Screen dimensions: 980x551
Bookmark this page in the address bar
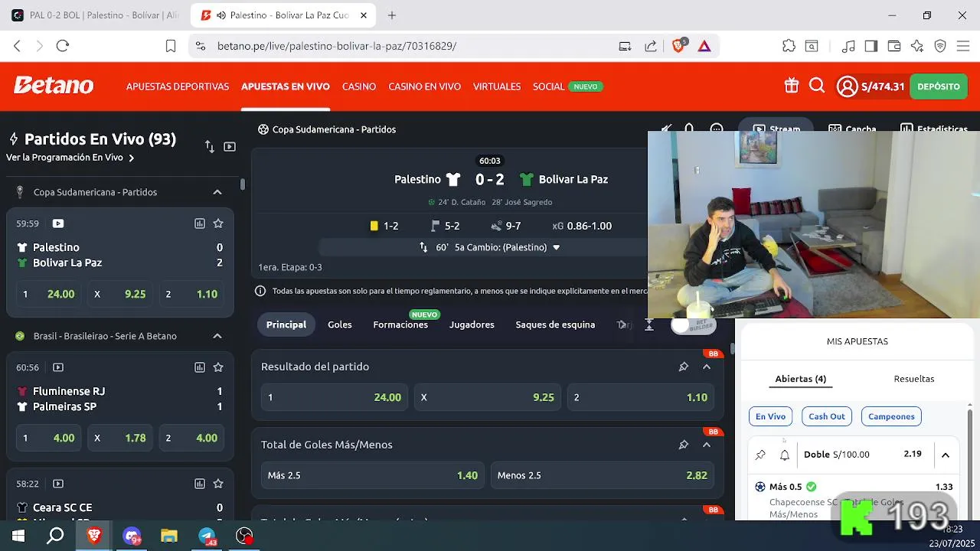(x=171, y=46)
